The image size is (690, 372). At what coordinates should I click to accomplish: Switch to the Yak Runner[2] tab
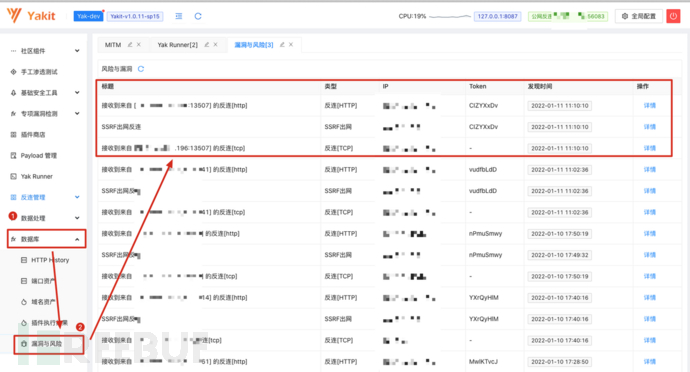click(x=178, y=45)
